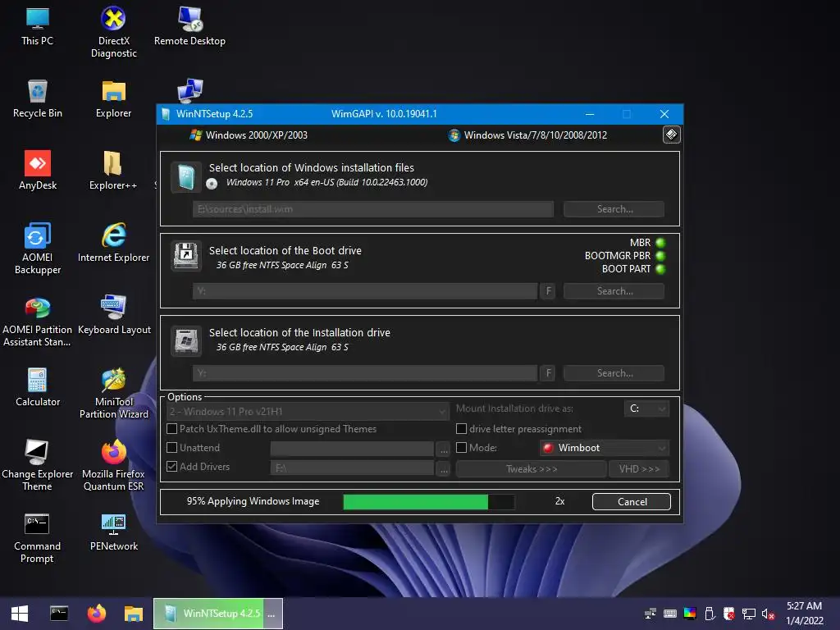
Task: Click the BOOT PART green status light
Action: pyautogui.click(x=660, y=269)
